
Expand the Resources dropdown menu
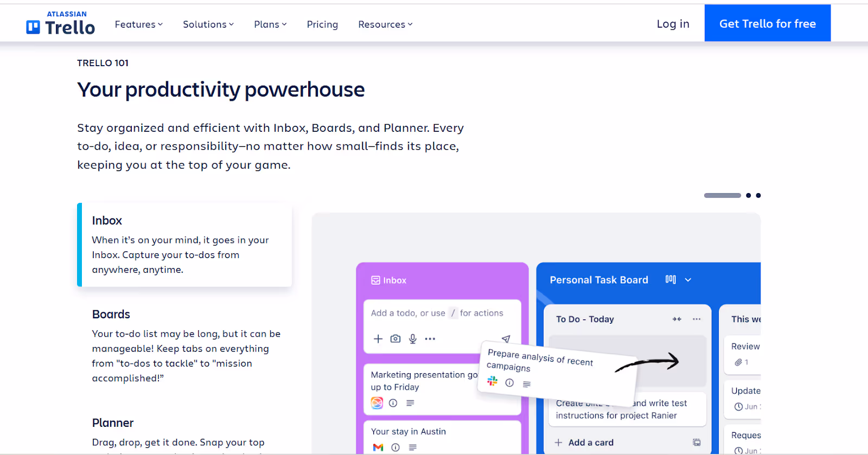tap(385, 24)
